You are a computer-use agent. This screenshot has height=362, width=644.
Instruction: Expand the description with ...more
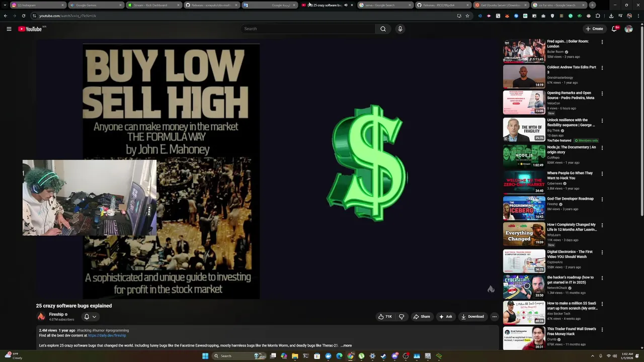click(x=346, y=345)
